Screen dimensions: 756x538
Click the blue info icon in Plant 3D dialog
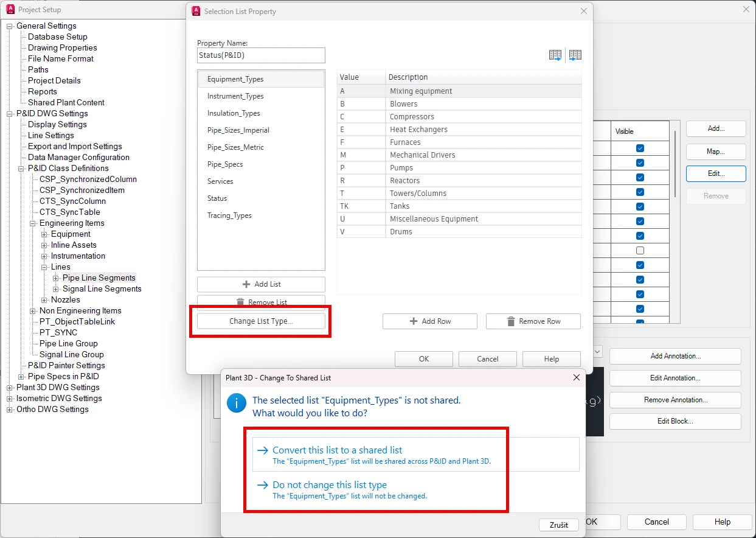237,403
